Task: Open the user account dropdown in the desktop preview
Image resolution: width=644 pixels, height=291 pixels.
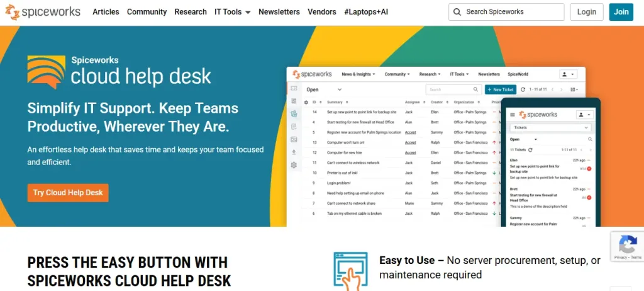Action: (569, 74)
